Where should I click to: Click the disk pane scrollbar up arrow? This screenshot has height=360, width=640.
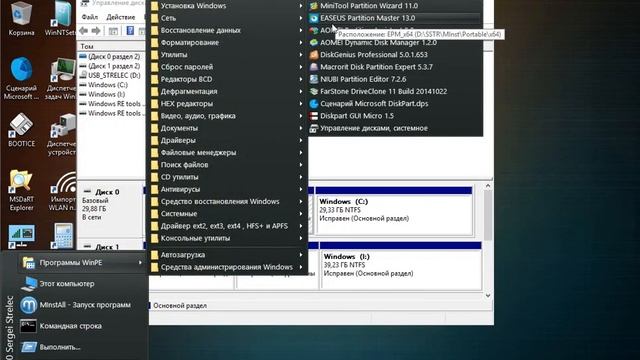click(488, 186)
